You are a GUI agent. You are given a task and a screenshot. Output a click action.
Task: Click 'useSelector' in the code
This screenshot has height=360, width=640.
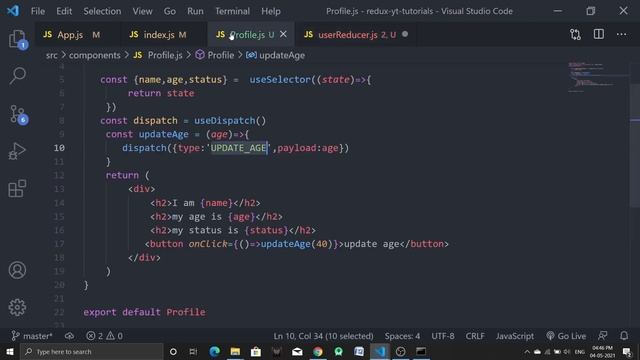(280, 80)
